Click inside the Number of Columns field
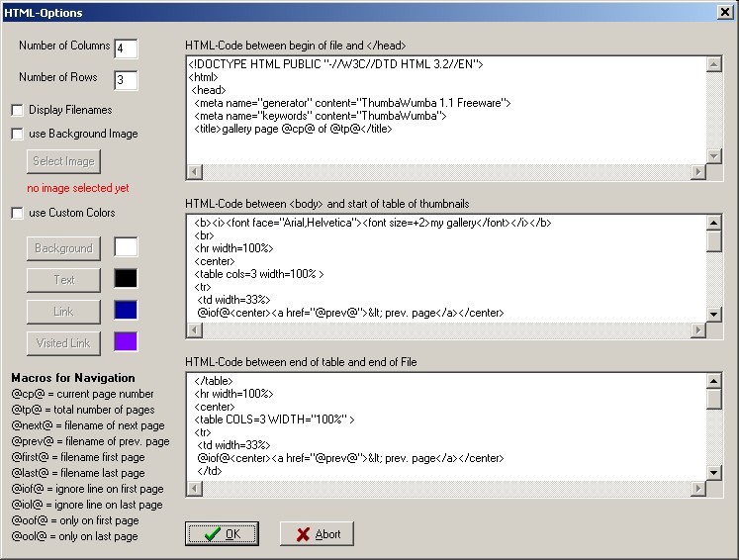The height and width of the screenshot is (560, 739). (126, 48)
